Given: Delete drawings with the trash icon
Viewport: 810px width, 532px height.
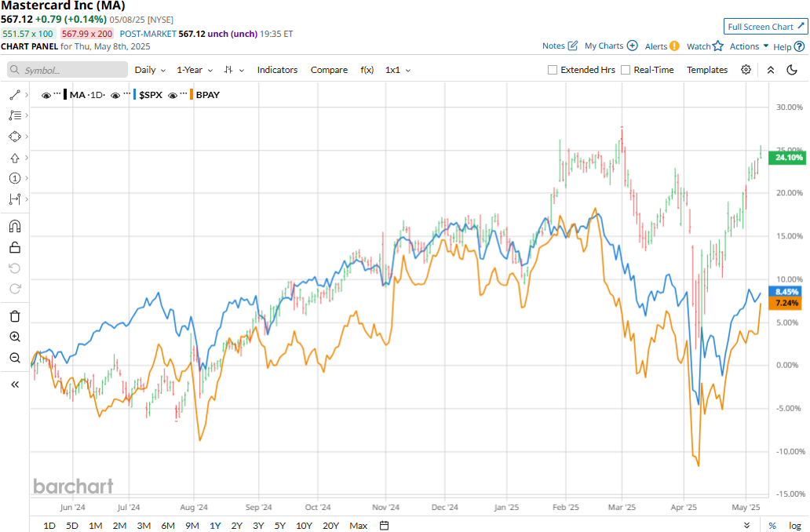Looking at the screenshot, I should (15, 316).
